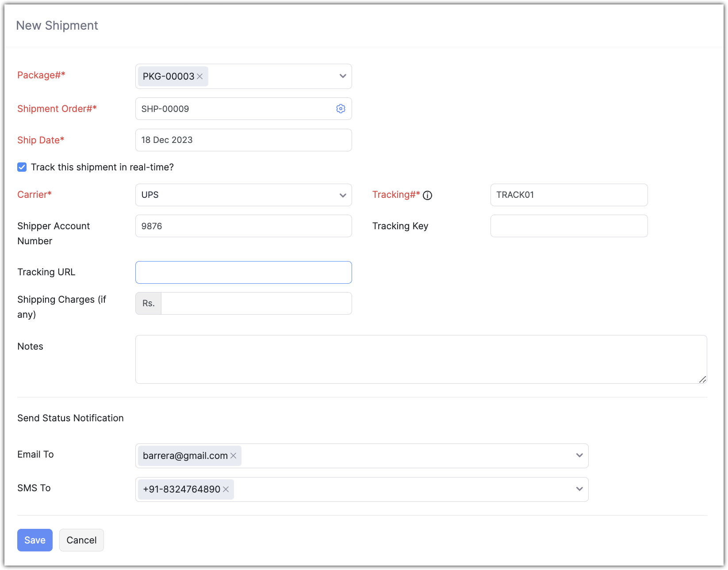
Task: Cancel the new shipment form
Action: [81, 540]
